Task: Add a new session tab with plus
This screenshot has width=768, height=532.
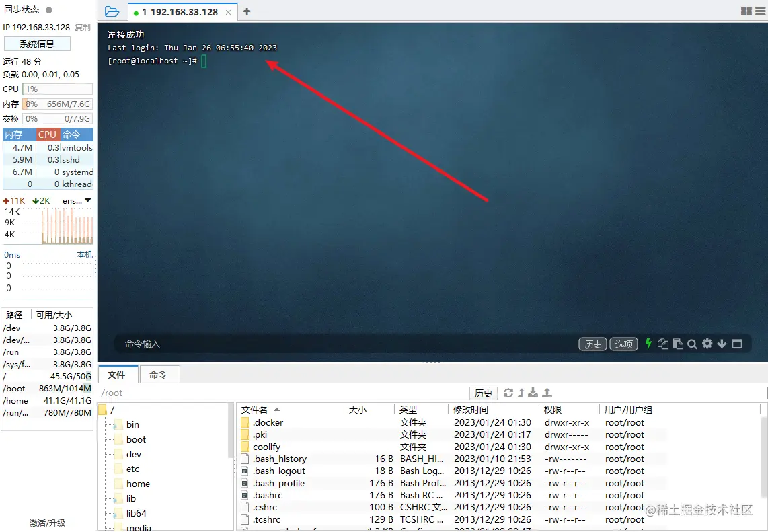Action: 247,11
